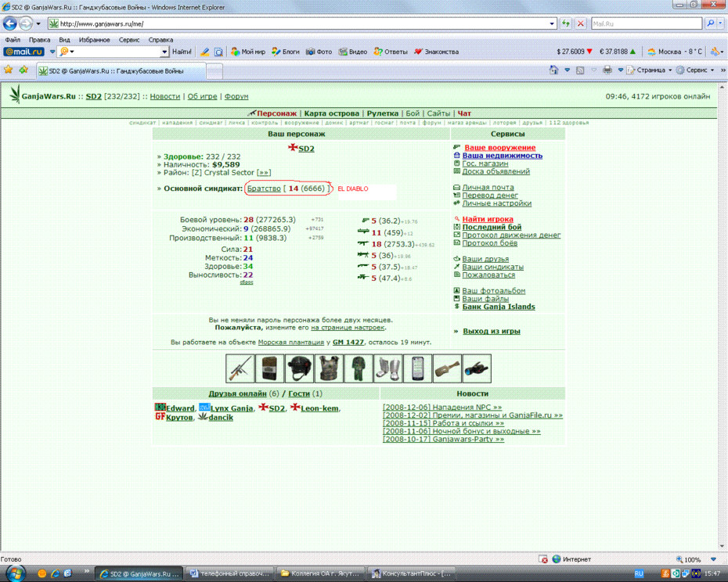Screen dimensions: 728x582
Task: Open the Рулетка navigation link
Action: [383, 113]
